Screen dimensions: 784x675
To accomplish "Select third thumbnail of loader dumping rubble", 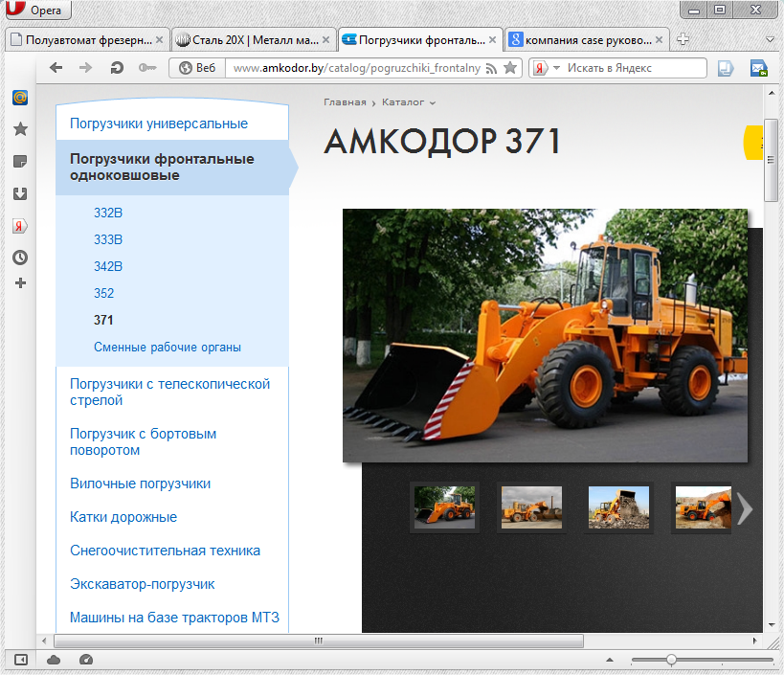I will [618, 507].
